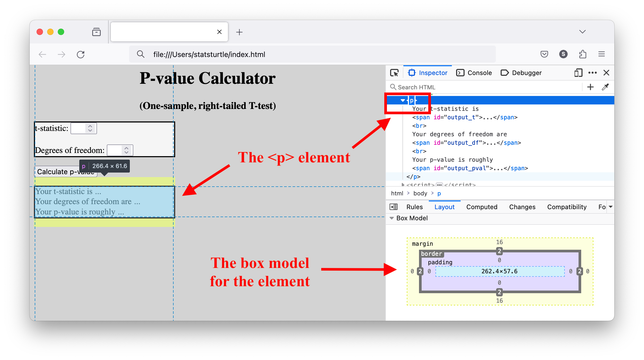Click the magnifier in the address bar
Viewport: 644px width, 360px height.
click(141, 54)
